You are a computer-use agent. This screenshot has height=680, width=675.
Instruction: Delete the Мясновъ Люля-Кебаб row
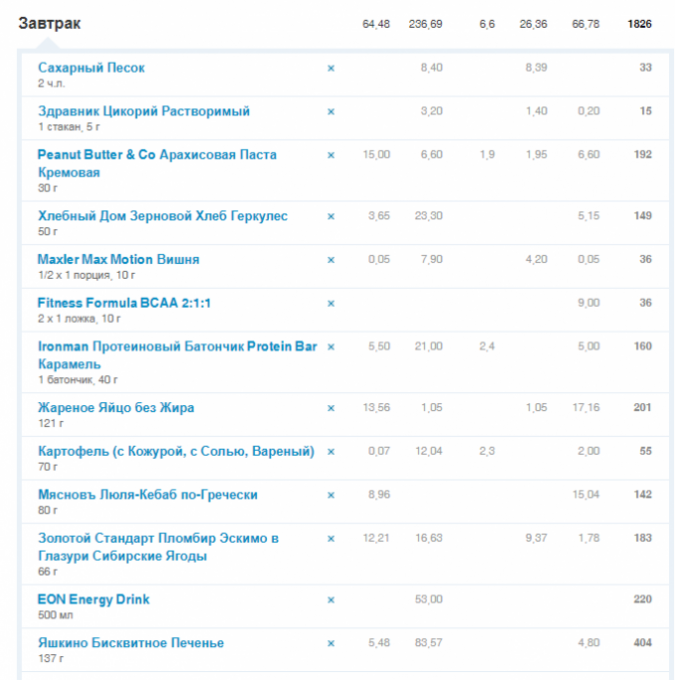331,495
